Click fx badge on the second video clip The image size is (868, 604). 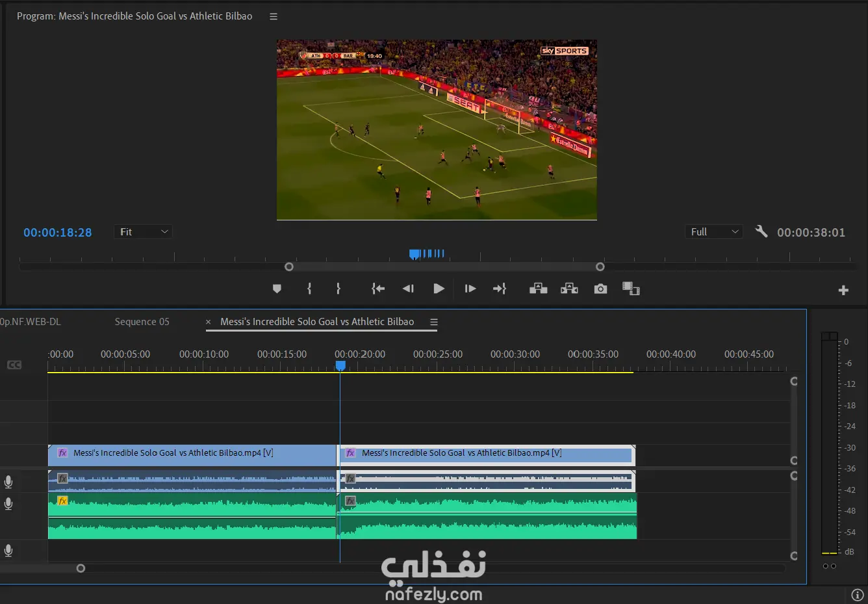coord(351,453)
